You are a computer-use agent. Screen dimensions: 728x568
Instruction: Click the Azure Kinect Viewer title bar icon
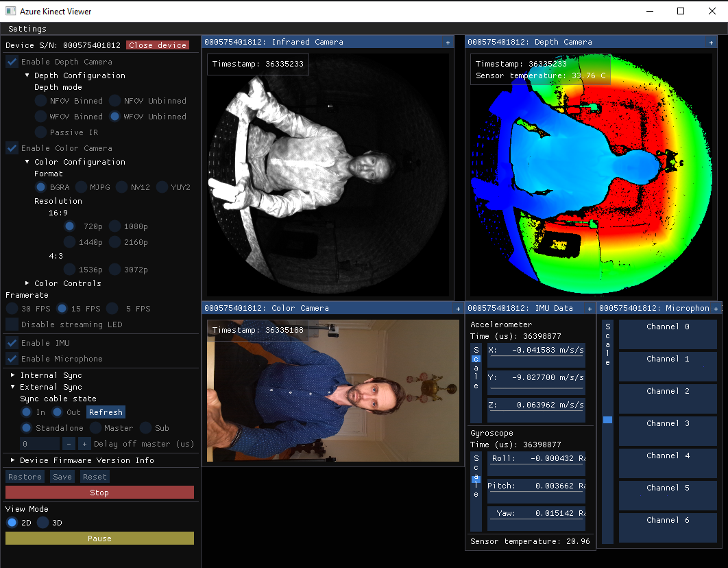tap(10, 11)
